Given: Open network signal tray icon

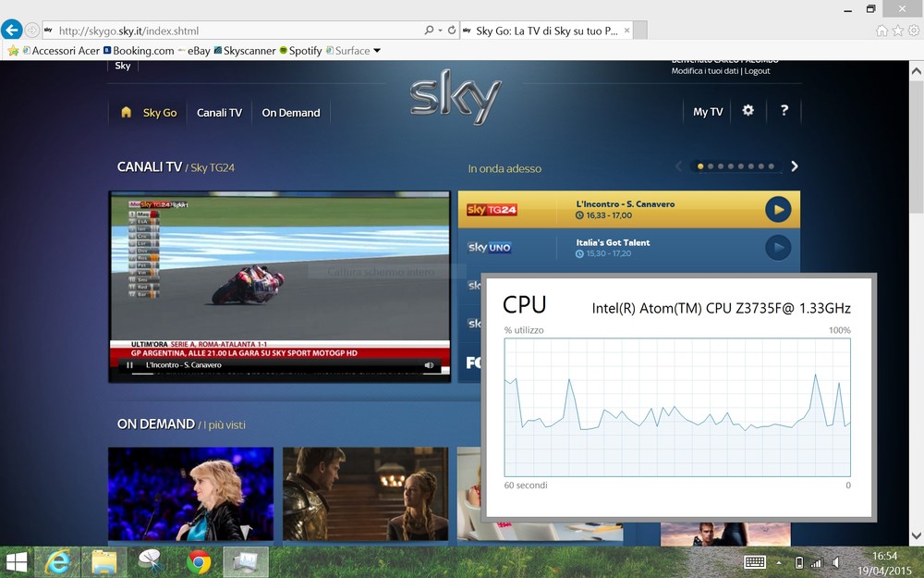Looking at the screenshot, I should [x=816, y=562].
